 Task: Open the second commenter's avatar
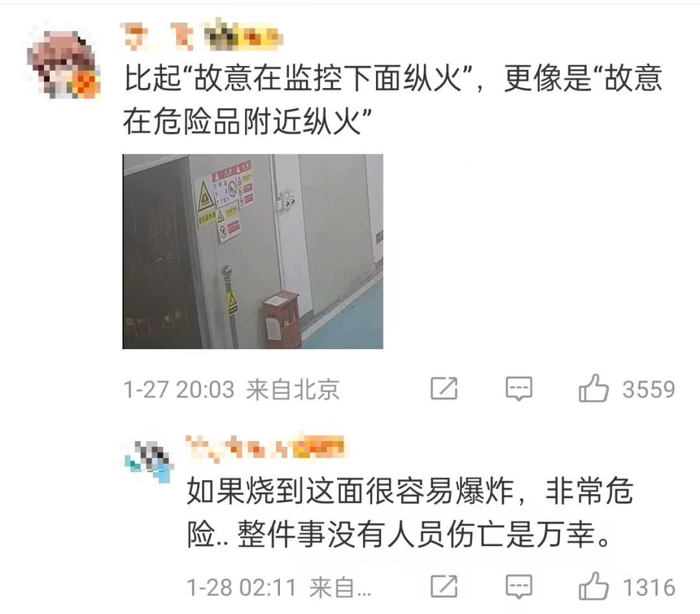[149, 461]
